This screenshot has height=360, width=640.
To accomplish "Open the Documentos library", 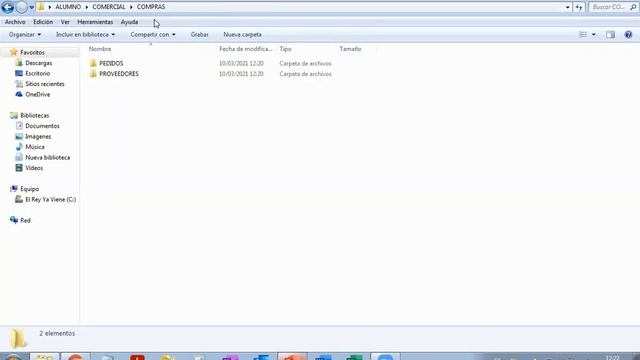I will click(42, 126).
